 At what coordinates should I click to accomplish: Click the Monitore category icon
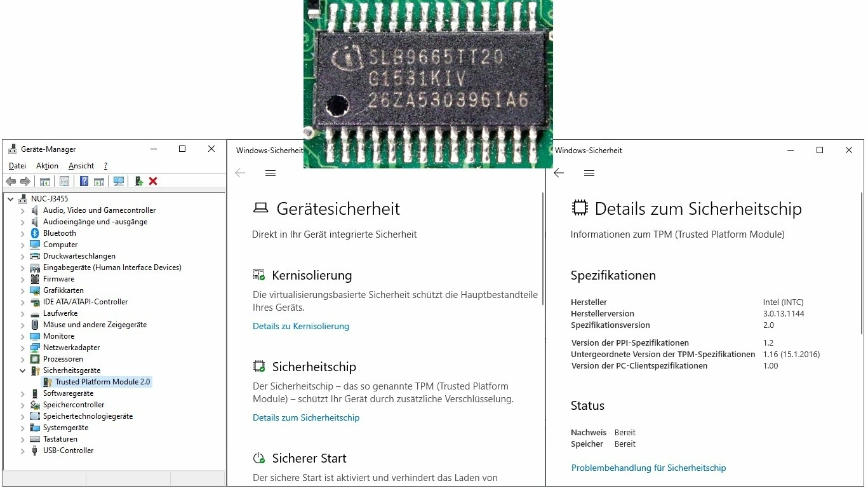[x=35, y=336]
